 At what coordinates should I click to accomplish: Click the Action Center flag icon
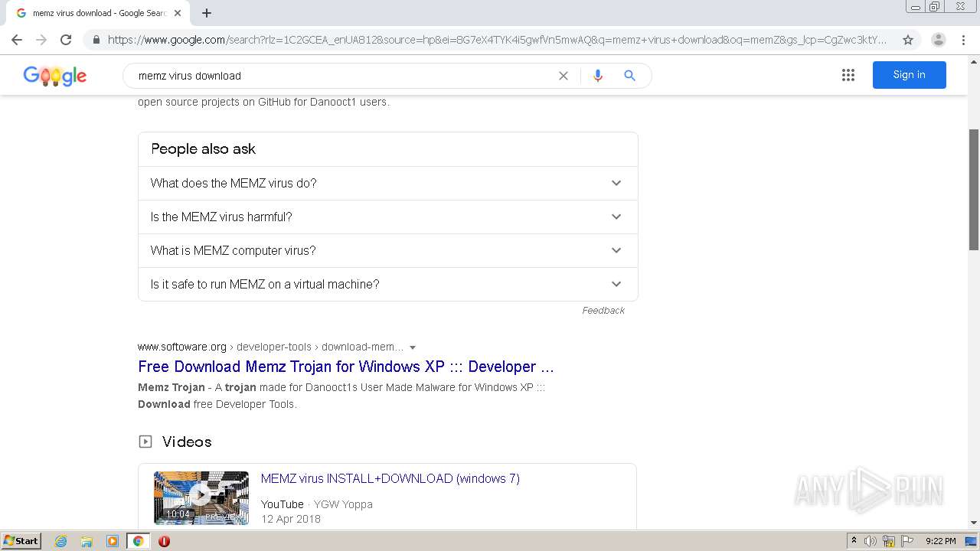tap(907, 541)
